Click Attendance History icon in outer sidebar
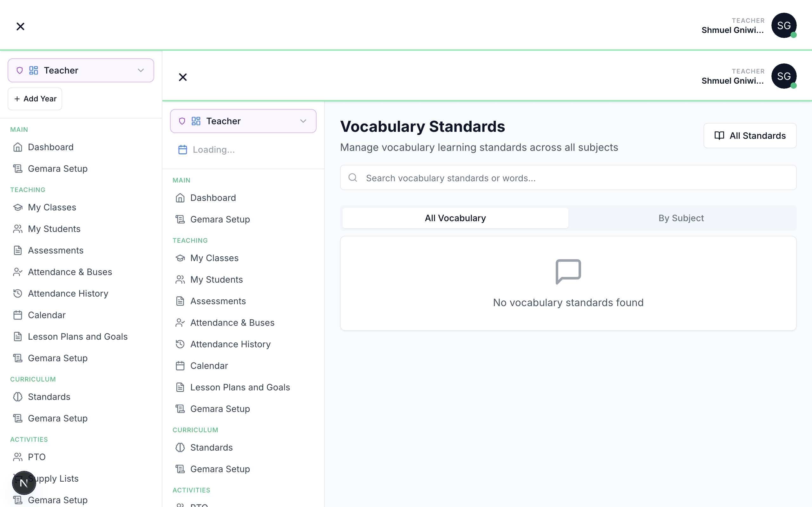This screenshot has height=507, width=812. click(18, 293)
